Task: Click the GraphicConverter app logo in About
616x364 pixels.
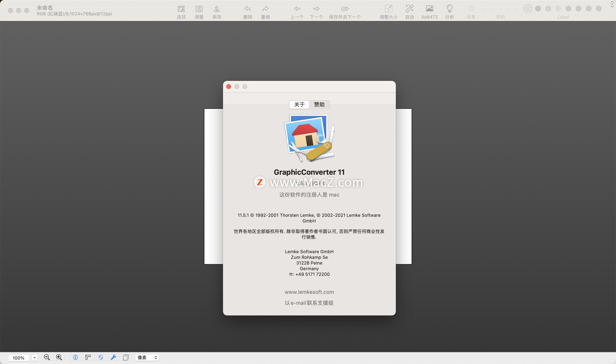Action: [309, 138]
